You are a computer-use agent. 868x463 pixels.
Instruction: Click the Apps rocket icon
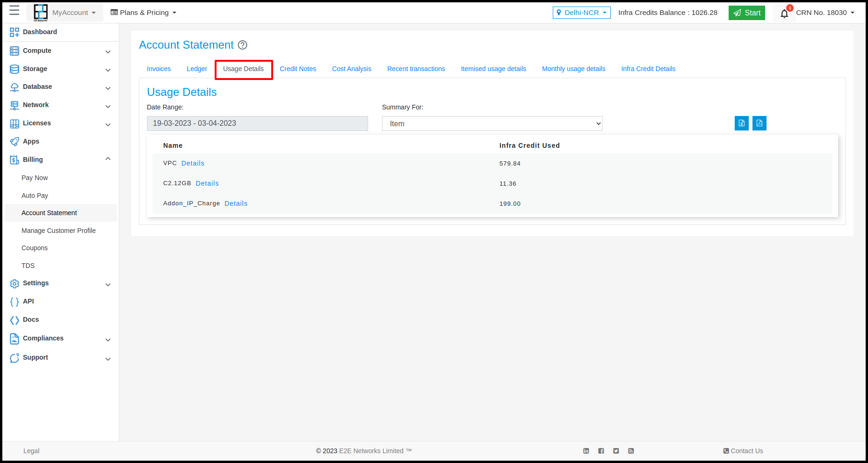pyautogui.click(x=14, y=142)
